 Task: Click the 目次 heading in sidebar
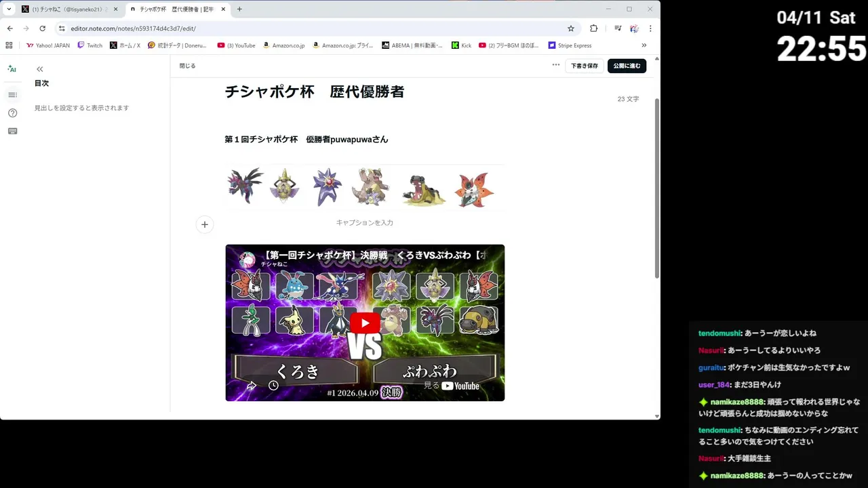pos(42,83)
